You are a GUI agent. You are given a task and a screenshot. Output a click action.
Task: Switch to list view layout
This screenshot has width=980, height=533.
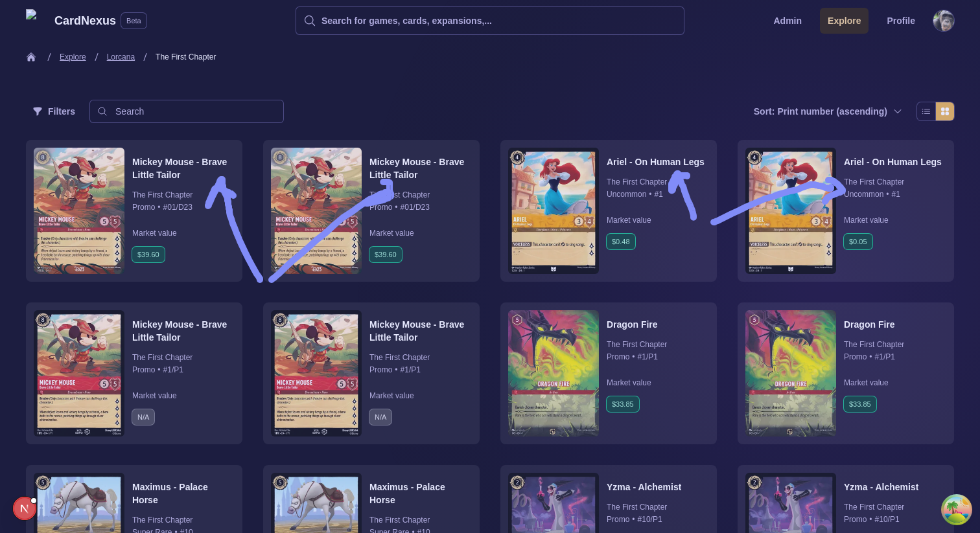click(926, 111)
